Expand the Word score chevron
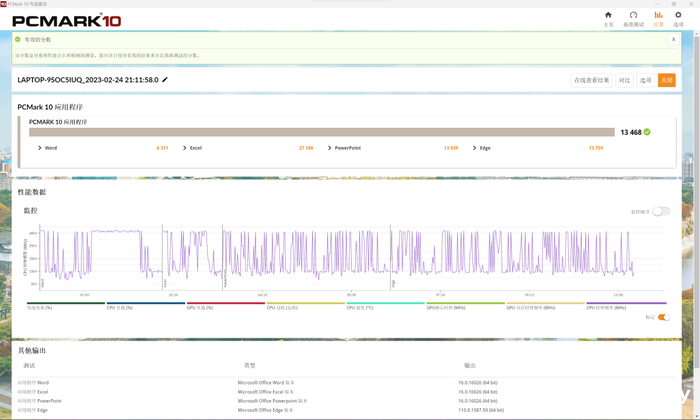Screen dimensions: 700x420 40,148
